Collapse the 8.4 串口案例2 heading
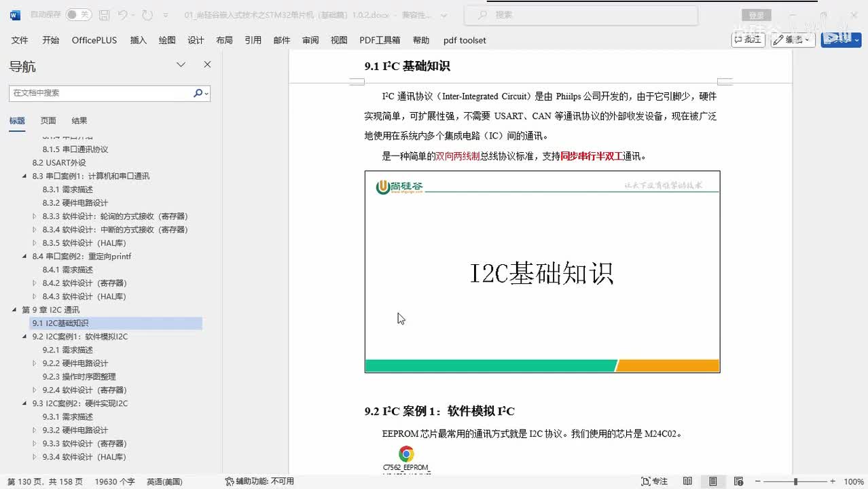868x489 pixels. [25, 256]
